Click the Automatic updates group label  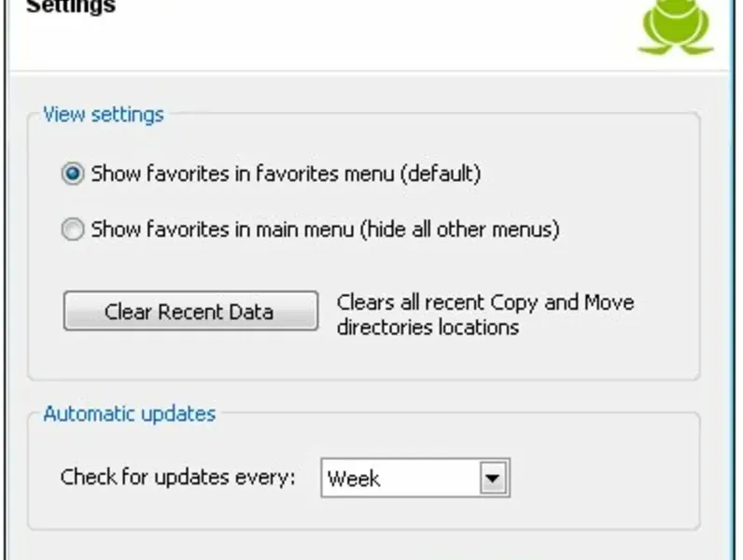point(130,413)
